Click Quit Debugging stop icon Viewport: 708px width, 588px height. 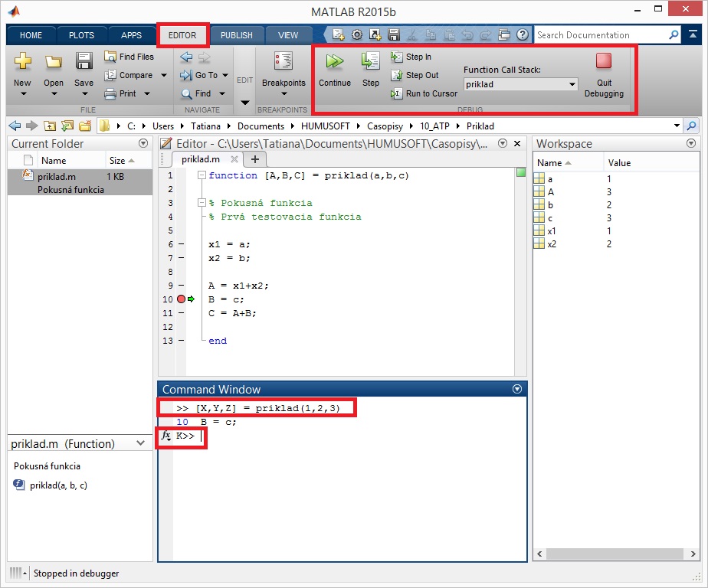(x=604, y=60)
